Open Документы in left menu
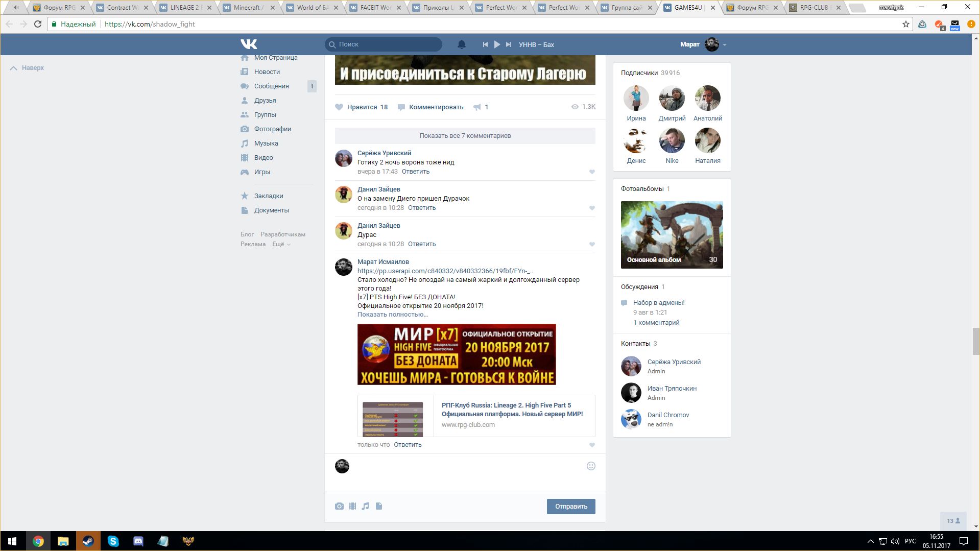Image resolution: width=980 pixels, height=551 pixels. click(x=272, y=210)
